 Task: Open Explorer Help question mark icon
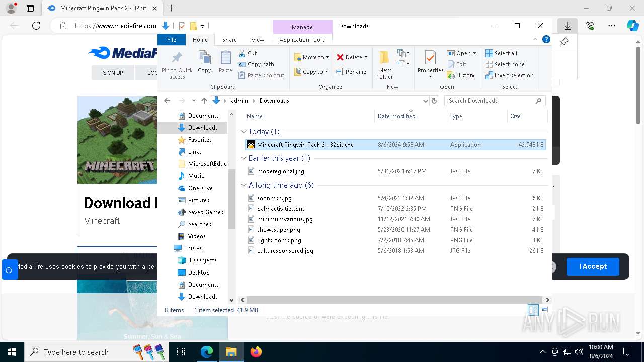(546, 39)
